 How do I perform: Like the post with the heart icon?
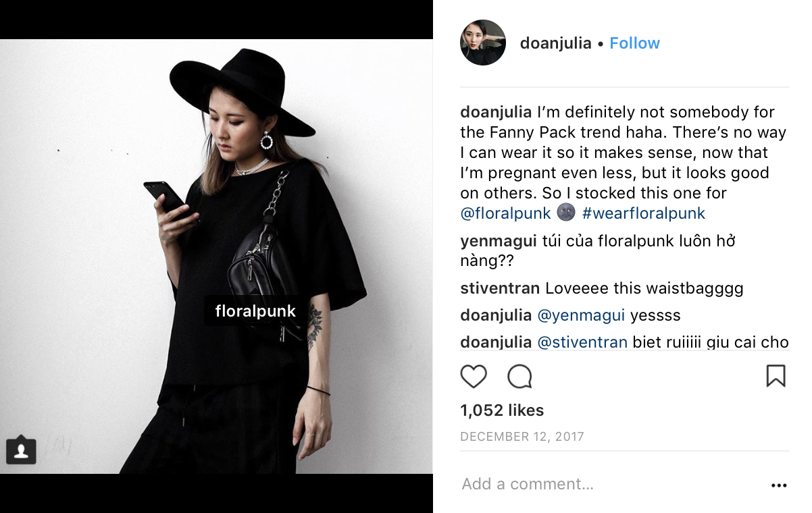[474, 376]
